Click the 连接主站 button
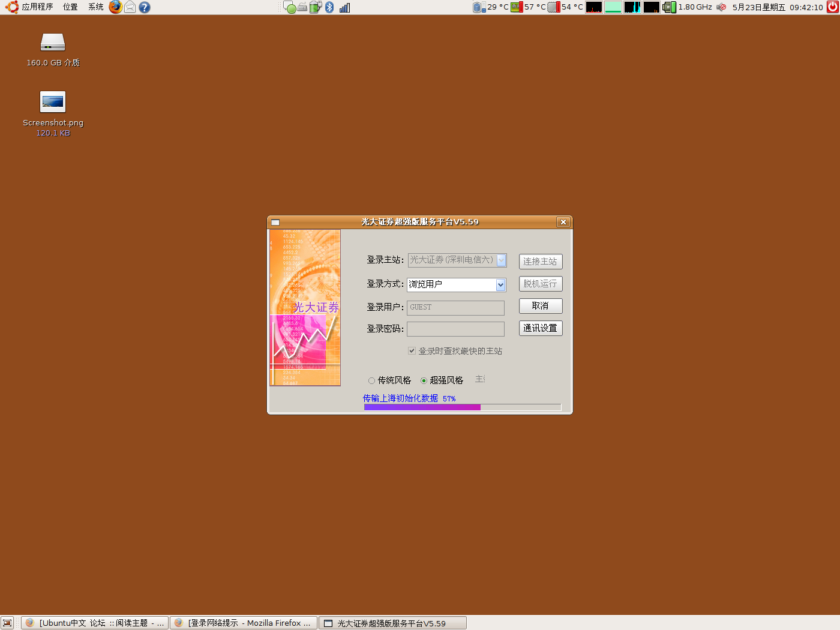840x630 pixels. (541, 262)
